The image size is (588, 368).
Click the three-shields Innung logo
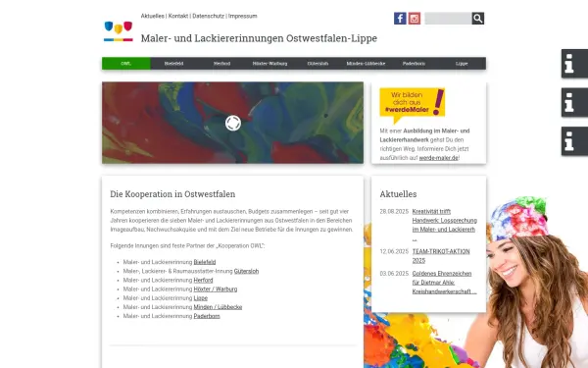pos(119,31)
